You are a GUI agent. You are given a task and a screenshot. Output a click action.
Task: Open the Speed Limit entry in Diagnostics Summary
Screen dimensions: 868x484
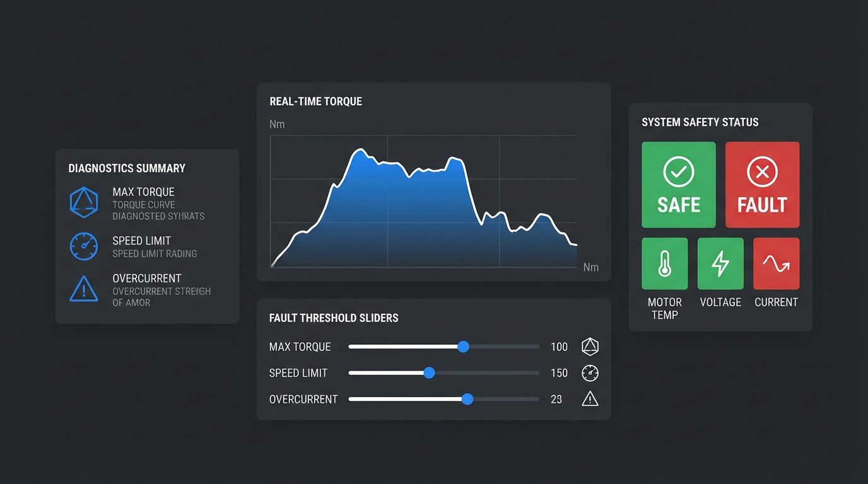[141, 241]
